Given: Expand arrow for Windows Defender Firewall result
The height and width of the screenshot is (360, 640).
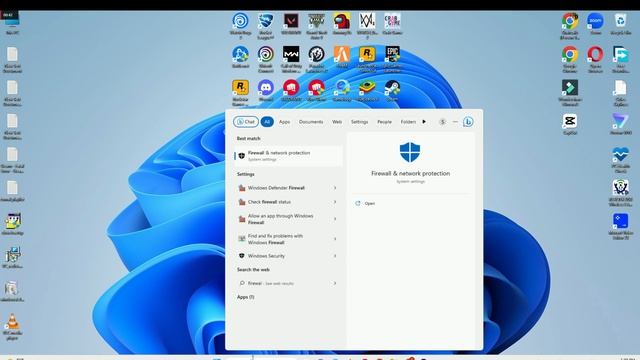Looking at the screenshot, I should pyautogui.click(x=335, y=188).
